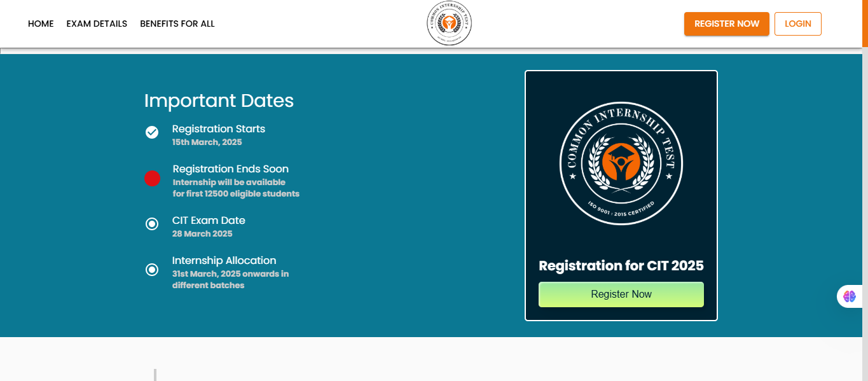Click the Registration for CIT 2025 heading
Image resolution: width=868 pixels, height=381 pixels.
(x=621, y=266)
